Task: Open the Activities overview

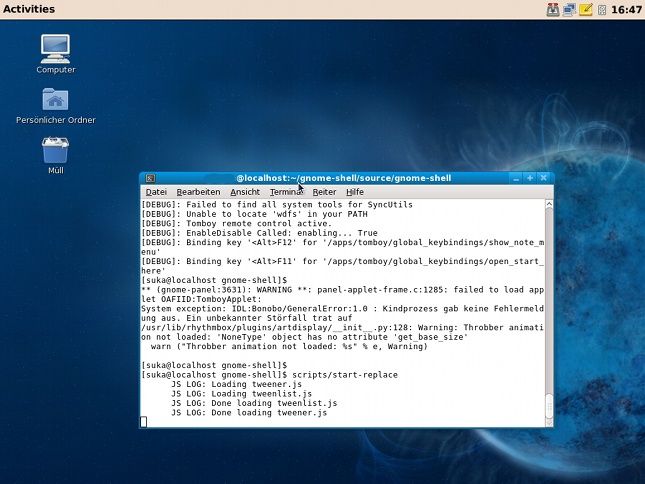Action: [x=29, y=9]
